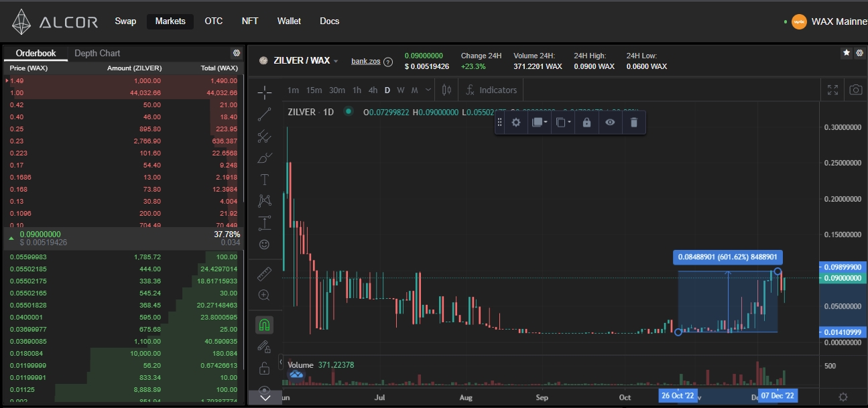Open orderbook settings gear
Image resolution: width=868 pixels, height=408 pixels.
point(236,53)
